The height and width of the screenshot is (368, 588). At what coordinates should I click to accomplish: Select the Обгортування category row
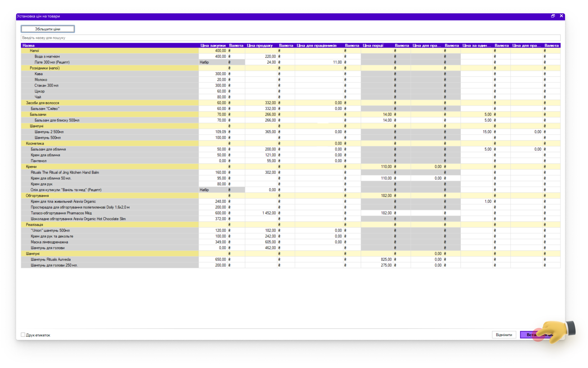291,195
